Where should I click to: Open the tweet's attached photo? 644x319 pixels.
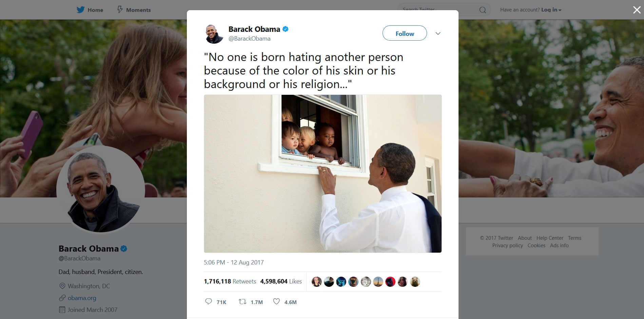pos(323,174)
